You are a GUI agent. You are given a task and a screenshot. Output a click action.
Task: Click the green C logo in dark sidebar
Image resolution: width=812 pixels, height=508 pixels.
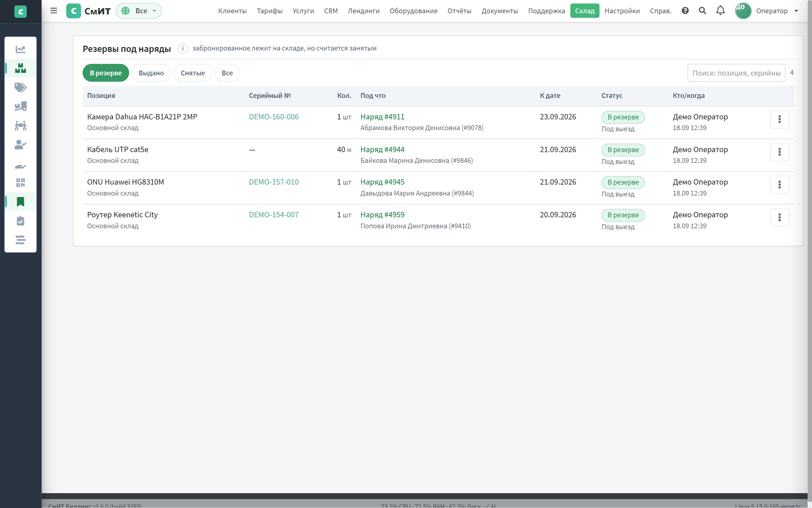(x=21, y=12)
